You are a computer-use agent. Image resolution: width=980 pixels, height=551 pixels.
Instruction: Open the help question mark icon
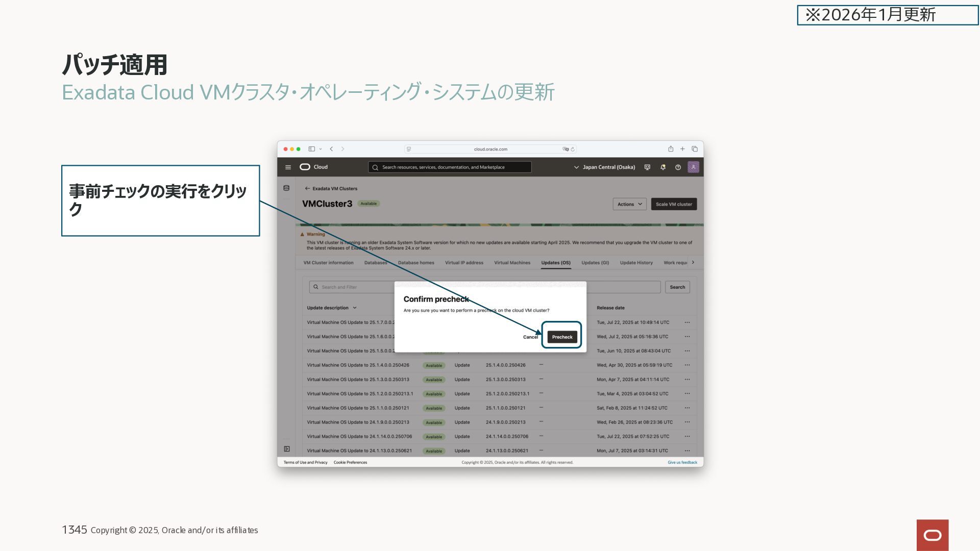[x=678, y=167]
